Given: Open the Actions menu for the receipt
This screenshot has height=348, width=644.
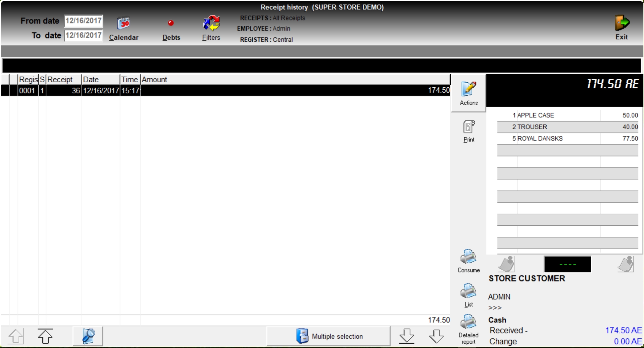Looking at the screenshot, I should [x=468, y=93].
